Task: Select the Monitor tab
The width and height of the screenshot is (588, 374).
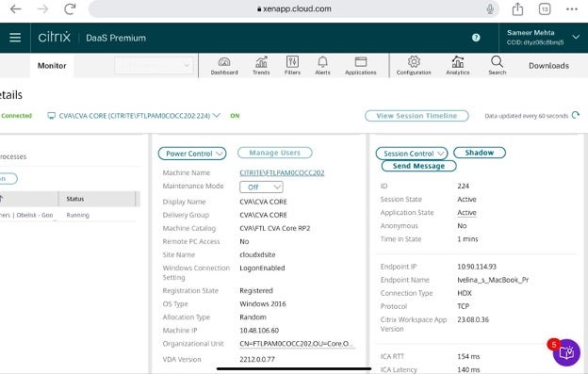Action: pos(52,66)
